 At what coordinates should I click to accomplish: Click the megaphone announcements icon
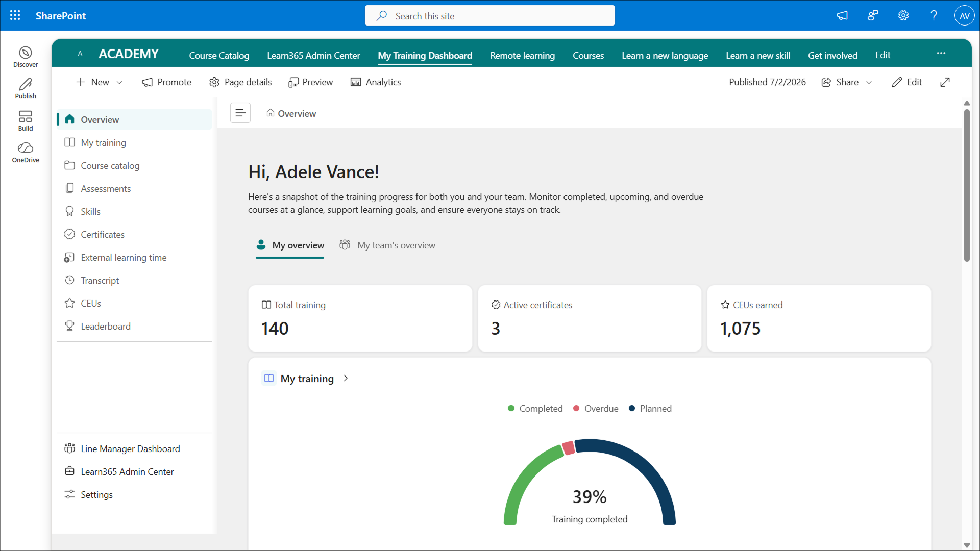click(x=842, y=15)
